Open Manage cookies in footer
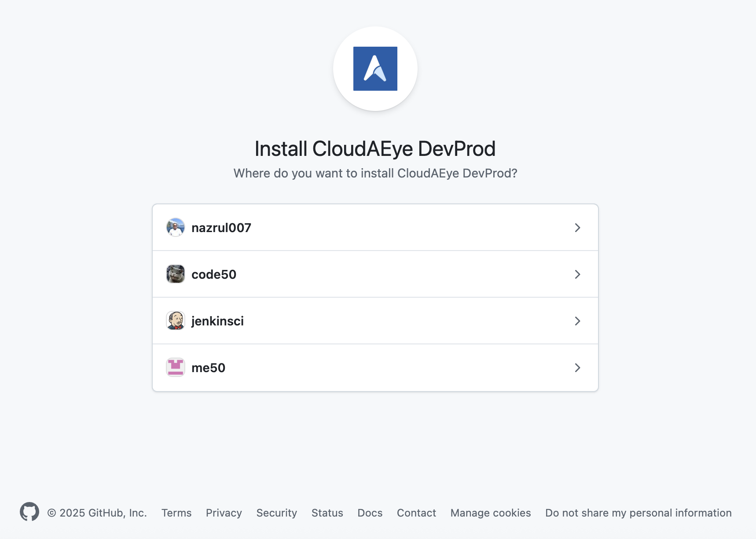756x539 pixels. pyautogui.click(x=491, y=513)
